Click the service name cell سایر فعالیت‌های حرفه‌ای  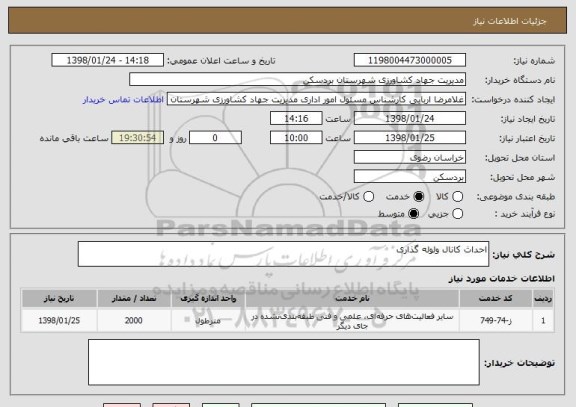coord(352,321)
